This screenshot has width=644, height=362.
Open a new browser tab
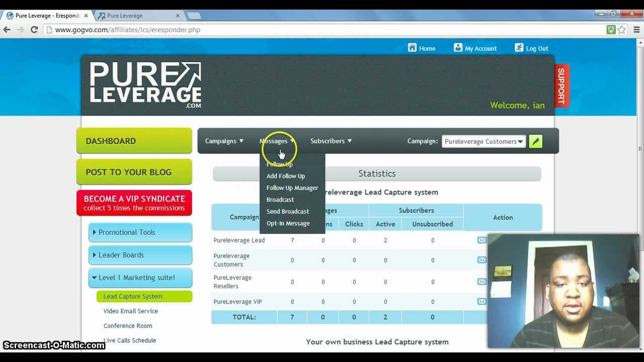[194, 16]
